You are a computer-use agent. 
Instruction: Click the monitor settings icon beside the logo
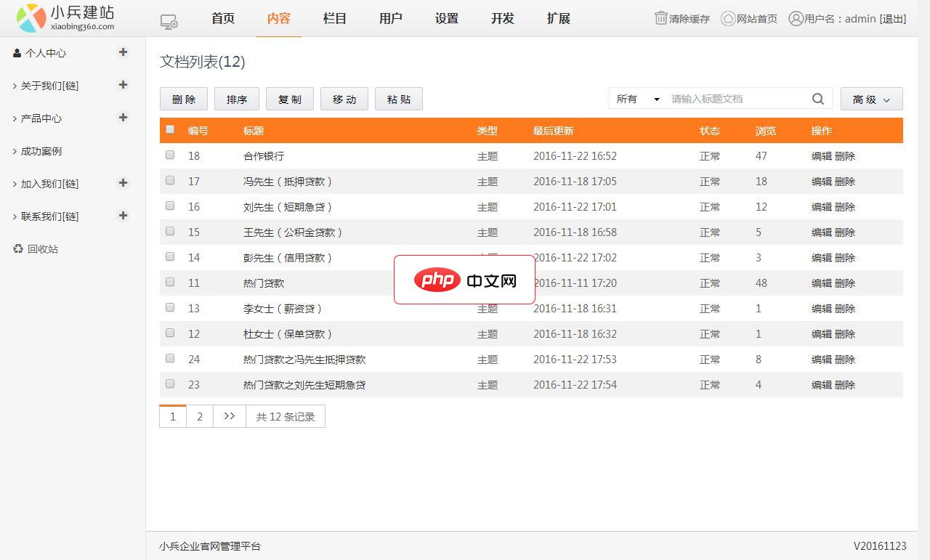click(169, 22)
